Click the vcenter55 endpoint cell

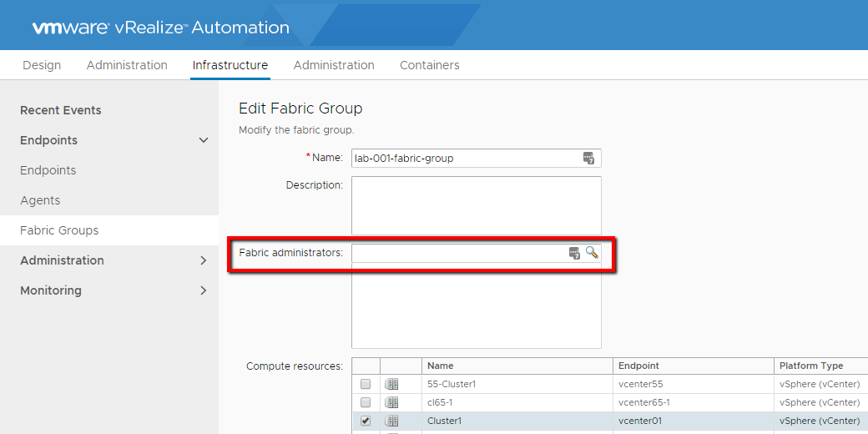[693, 384]
